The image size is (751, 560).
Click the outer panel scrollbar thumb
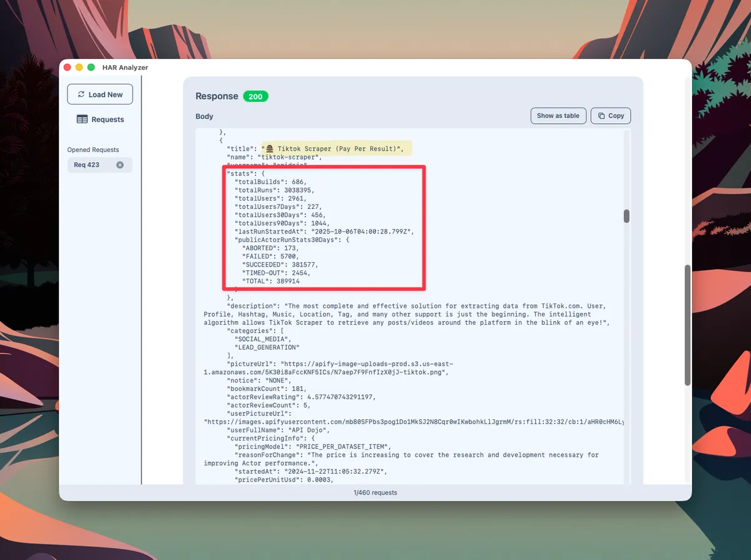(688, 325)
